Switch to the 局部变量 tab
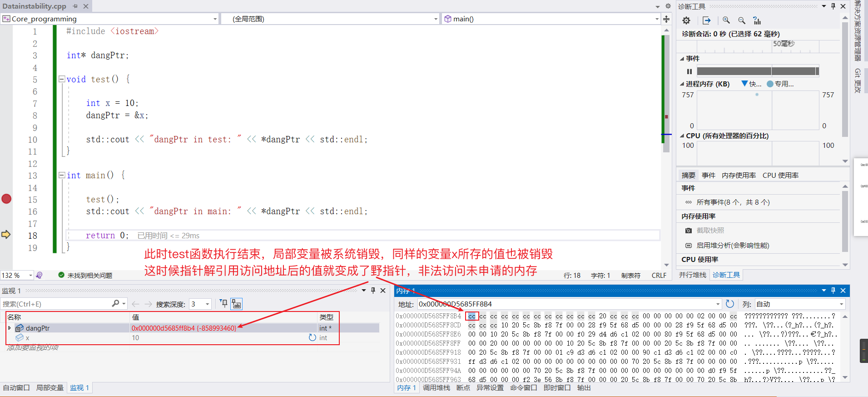The image size is (868, 397). click(50, 388)
